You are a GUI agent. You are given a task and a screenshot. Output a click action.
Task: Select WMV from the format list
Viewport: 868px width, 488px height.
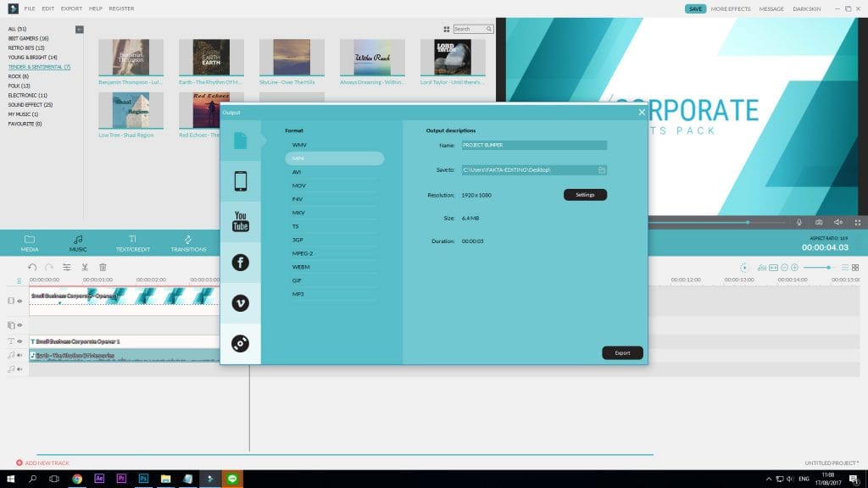tap(298, 145)
